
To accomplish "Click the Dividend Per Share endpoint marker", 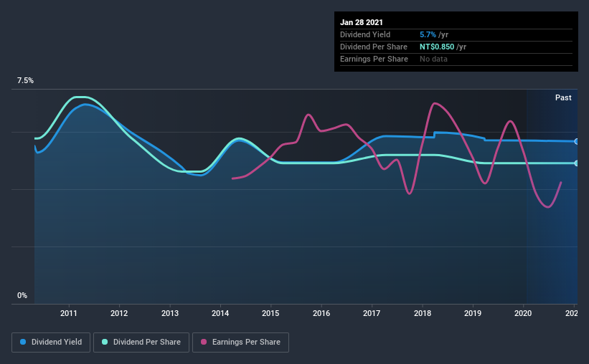I will point(576,163).
